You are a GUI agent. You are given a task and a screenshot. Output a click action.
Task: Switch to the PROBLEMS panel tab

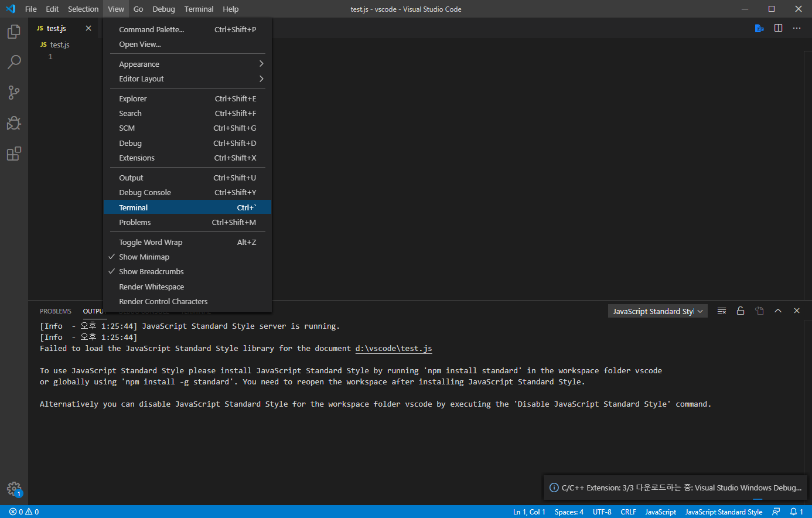coord(56,311)
